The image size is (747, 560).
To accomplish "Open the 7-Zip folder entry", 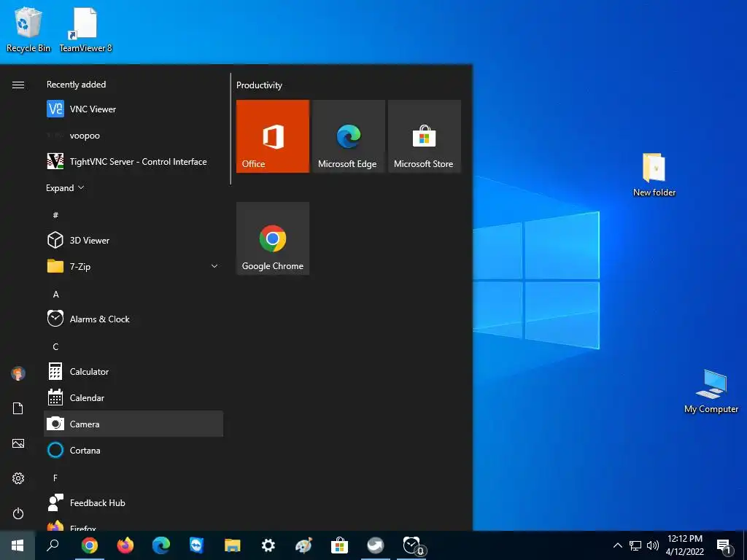I will coord(133,266).
